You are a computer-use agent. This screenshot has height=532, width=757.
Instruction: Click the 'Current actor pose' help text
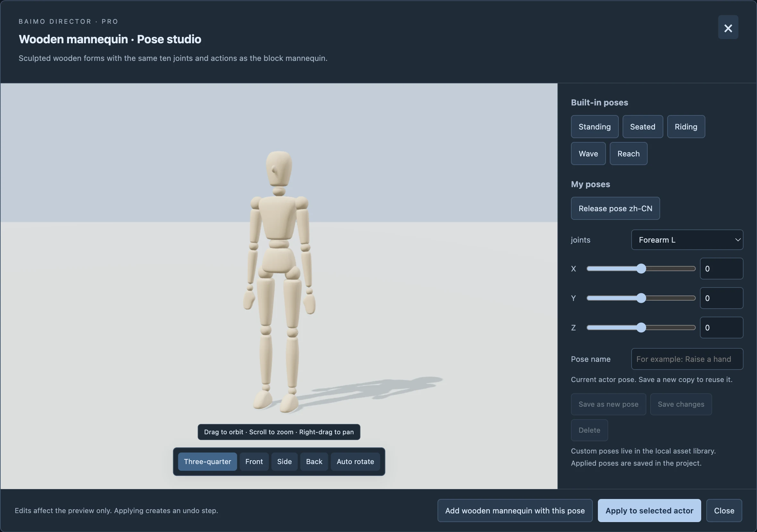[651, 379]
